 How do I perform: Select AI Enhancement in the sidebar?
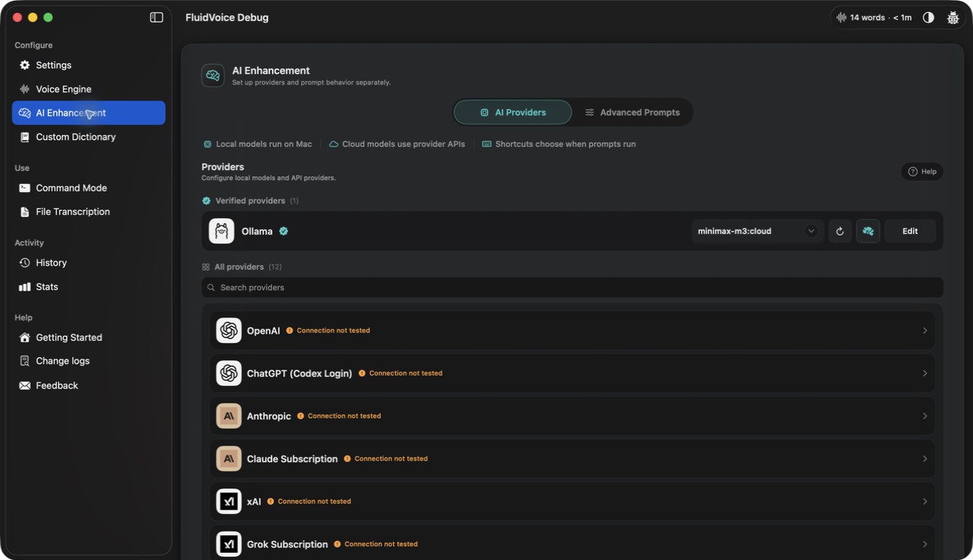pos(88,113)
